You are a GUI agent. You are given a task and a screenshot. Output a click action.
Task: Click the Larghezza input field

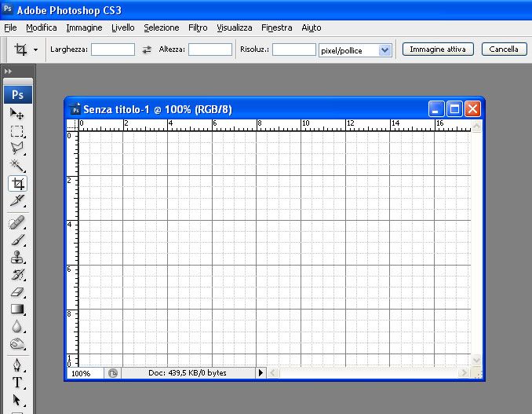pyautogui.click(x=113, y=49)
